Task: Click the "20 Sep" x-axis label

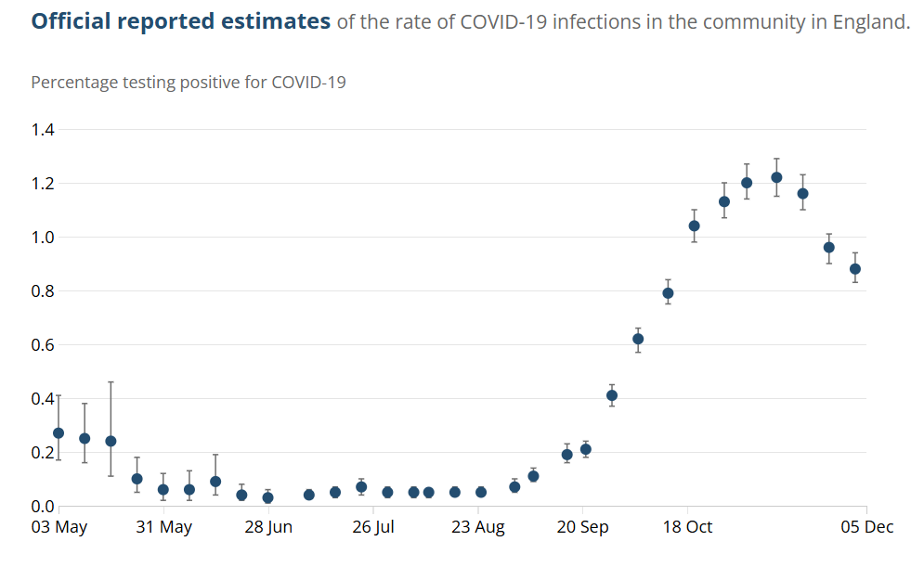Action: pos(582,527)
